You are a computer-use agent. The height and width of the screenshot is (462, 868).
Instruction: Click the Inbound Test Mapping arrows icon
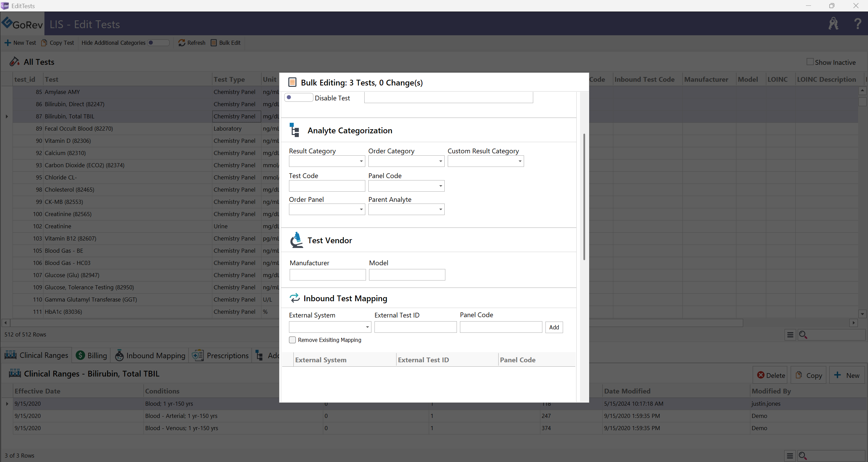[x=294, y=298]
